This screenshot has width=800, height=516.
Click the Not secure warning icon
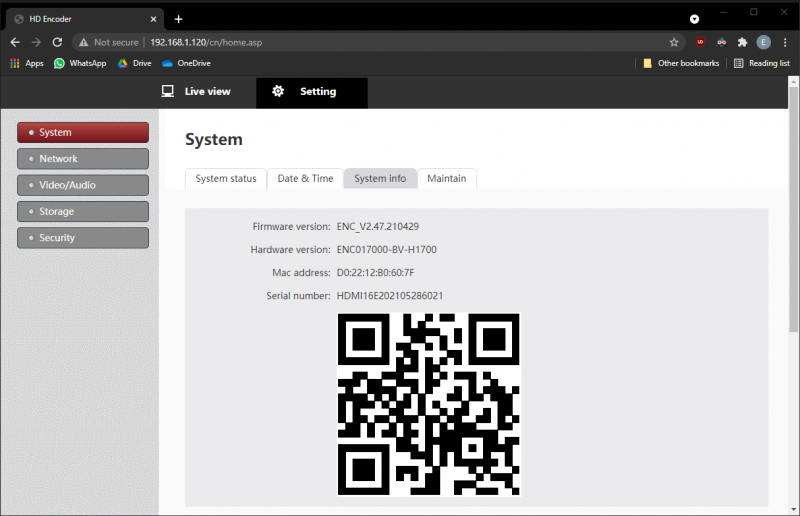click(x=84, y=42)
